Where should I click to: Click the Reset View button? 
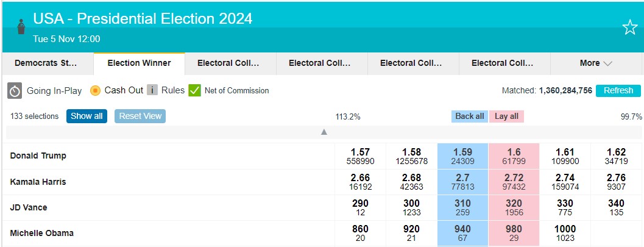pos(140,116)
